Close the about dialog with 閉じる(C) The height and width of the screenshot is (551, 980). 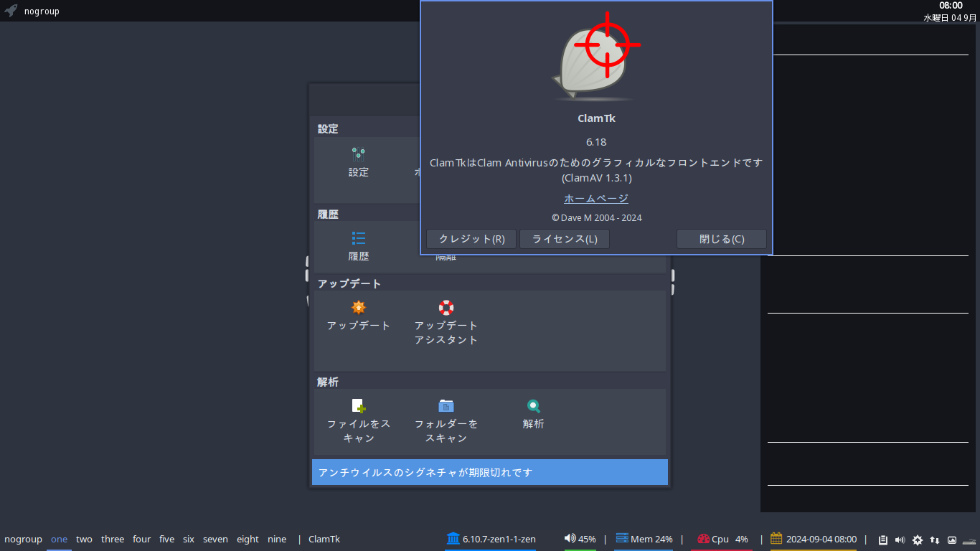pyautogui.click(x=722, y=239)
